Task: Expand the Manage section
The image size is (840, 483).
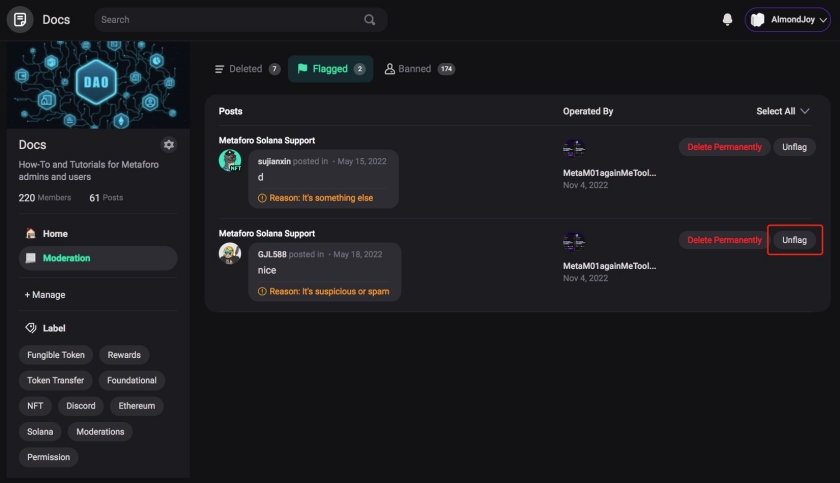Action: coord(45,295)
